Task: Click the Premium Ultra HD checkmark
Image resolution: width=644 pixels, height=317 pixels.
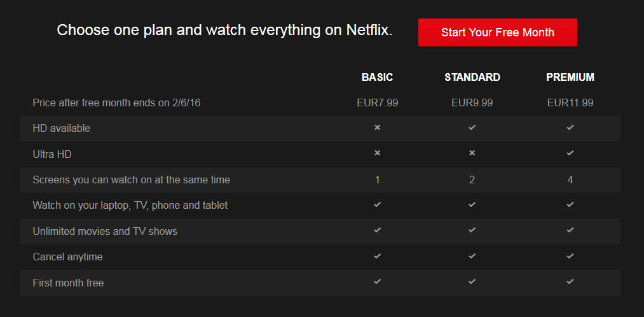Action: tap(570, 153)
